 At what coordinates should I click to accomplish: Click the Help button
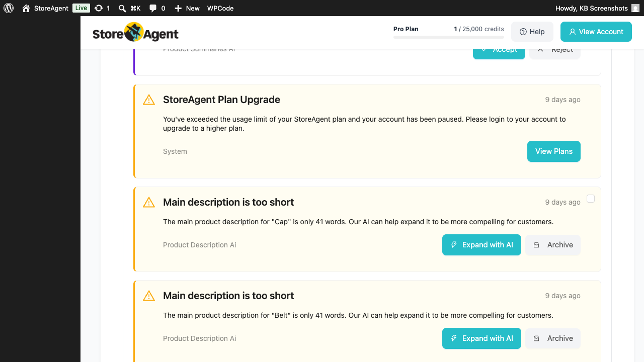coord(532,32)
